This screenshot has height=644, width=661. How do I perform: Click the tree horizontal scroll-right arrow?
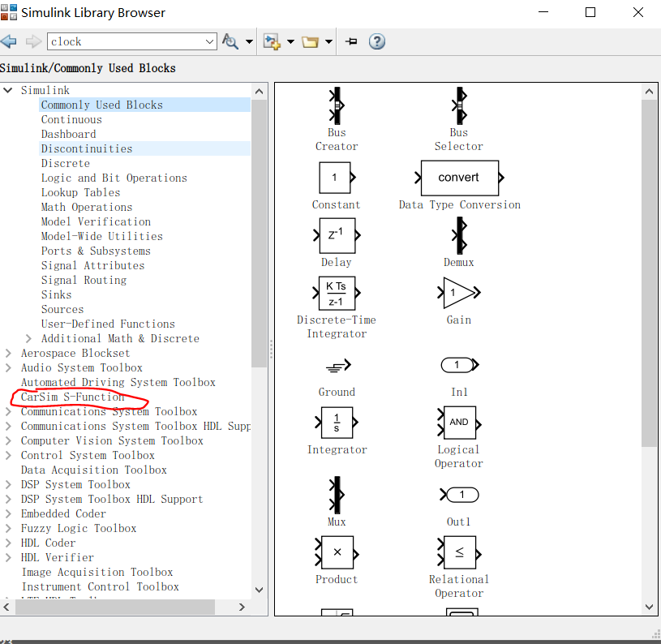coord(242,608)
